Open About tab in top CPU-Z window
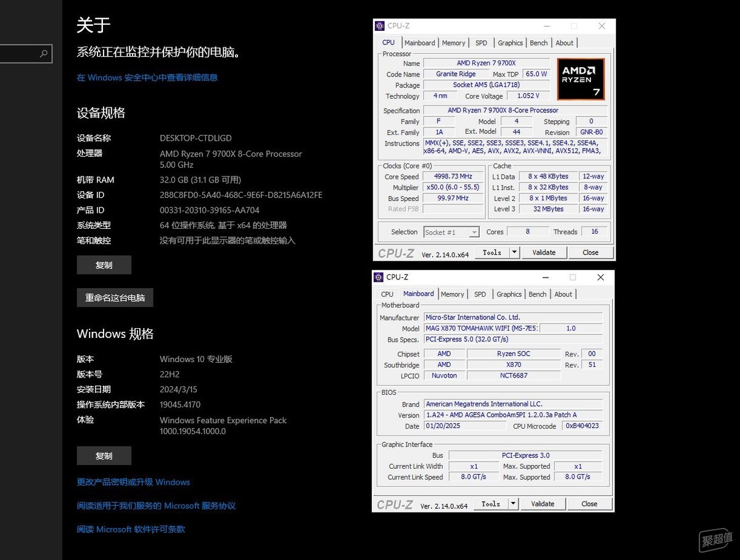This screenshot has width=740, height=560. [564, 43]
